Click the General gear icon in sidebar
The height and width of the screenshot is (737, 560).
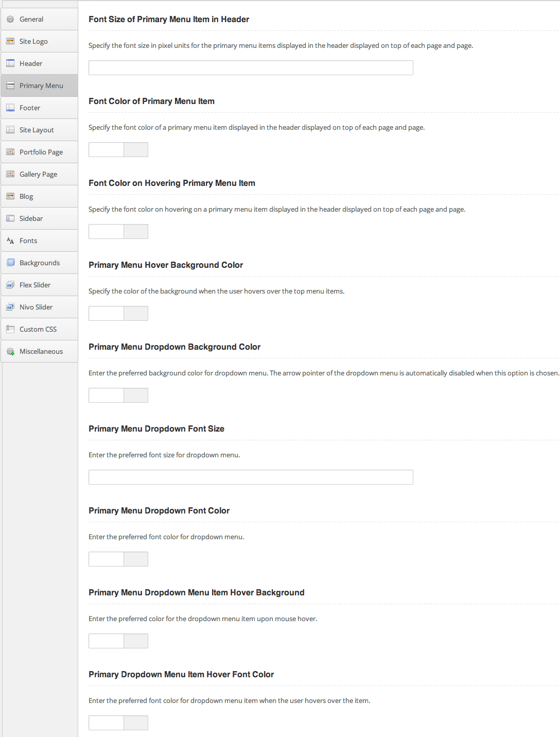coord(10,19)
